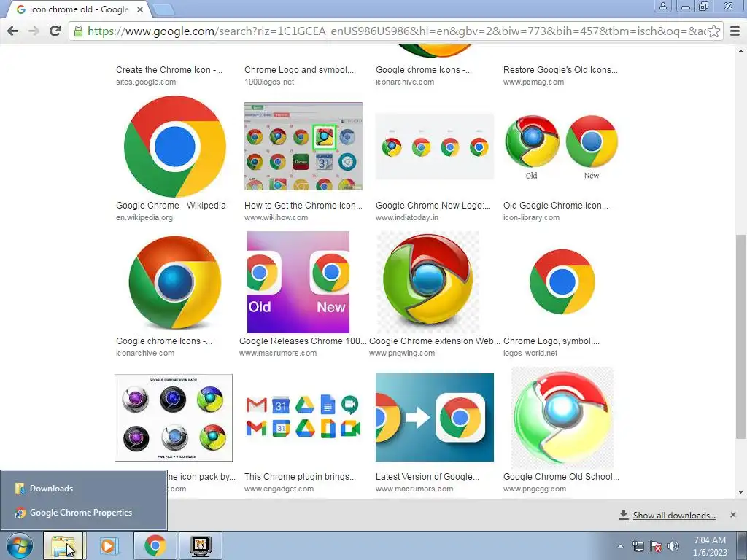Open the logos-world flat Chrome logo image
The image size is (747, 560).
562,282
